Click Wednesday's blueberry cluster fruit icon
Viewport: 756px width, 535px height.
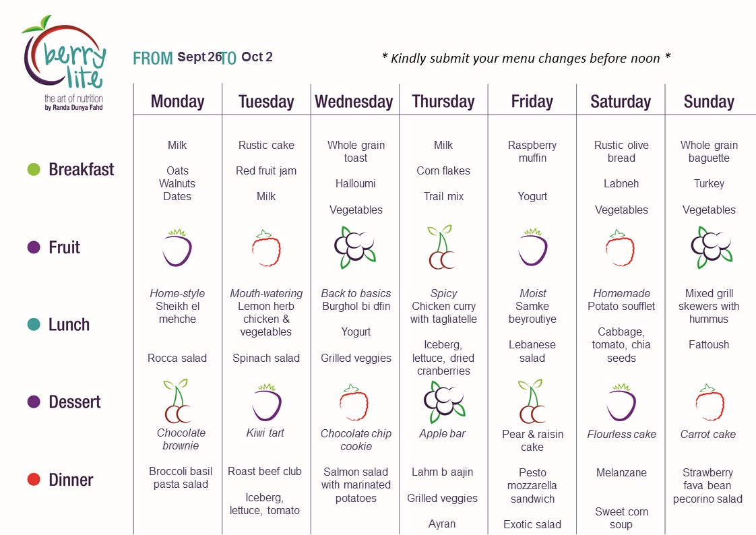click(x=355, y=247)
